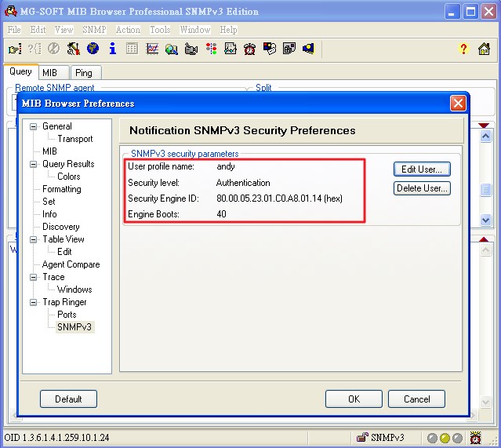The width and height of the screenshot is (501, 448).
Task: Select Colors in preferences tree
Action: [x=69, y=177]
